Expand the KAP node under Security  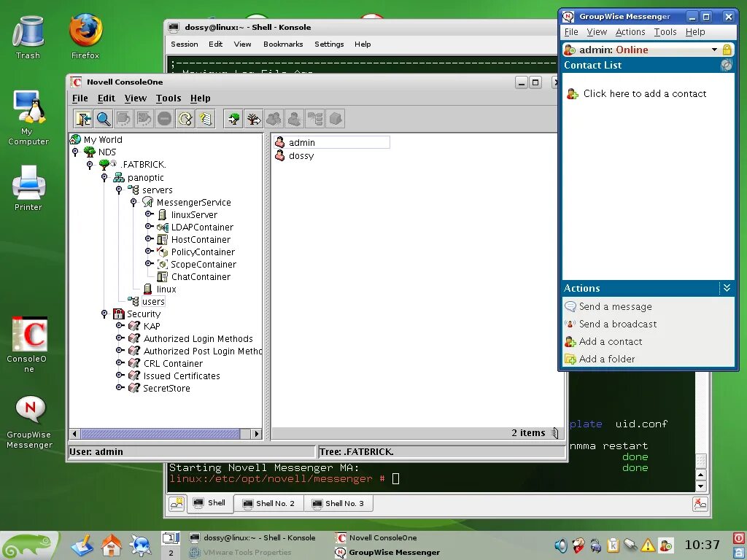click(x=120, y=325)
